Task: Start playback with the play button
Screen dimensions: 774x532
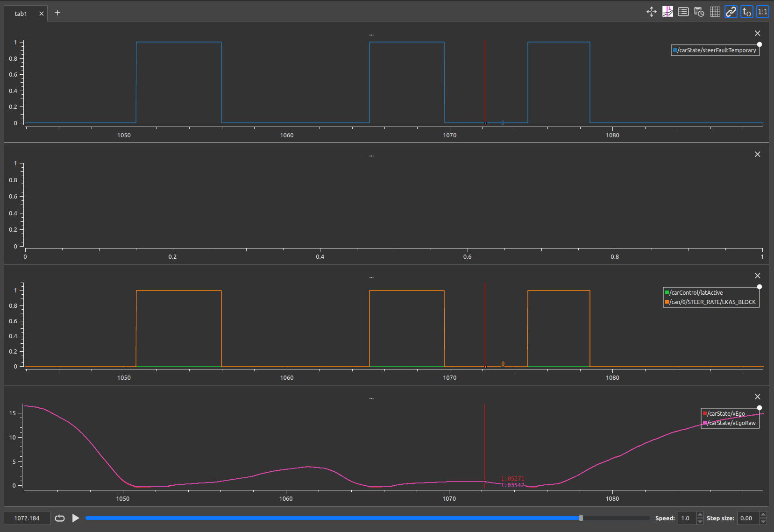Action: (76, 518)
